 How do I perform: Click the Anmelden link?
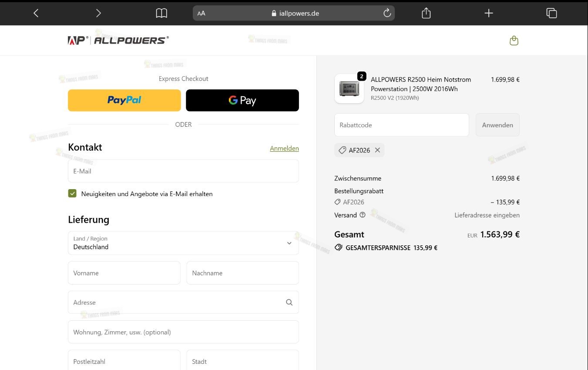coord(284,148)
